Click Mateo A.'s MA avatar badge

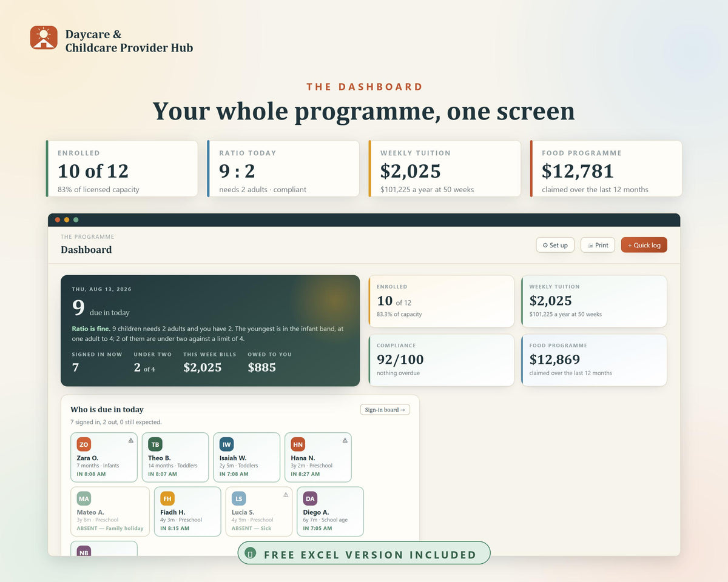pos(84,498)
